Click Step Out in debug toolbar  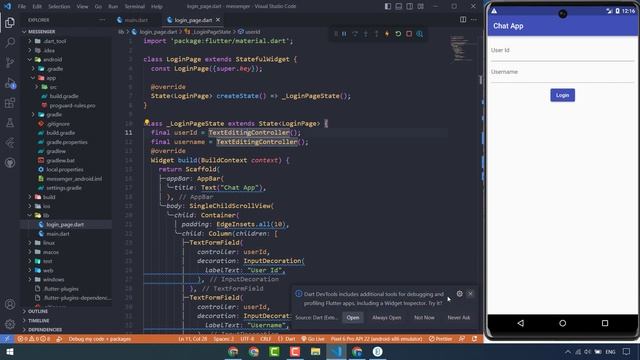coord(376,34)
